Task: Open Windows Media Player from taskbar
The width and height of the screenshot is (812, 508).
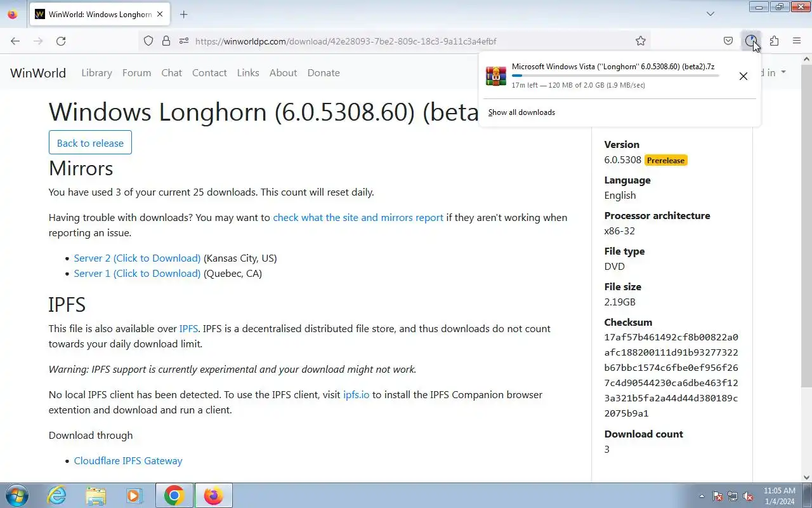Action: tap(134, 495)
